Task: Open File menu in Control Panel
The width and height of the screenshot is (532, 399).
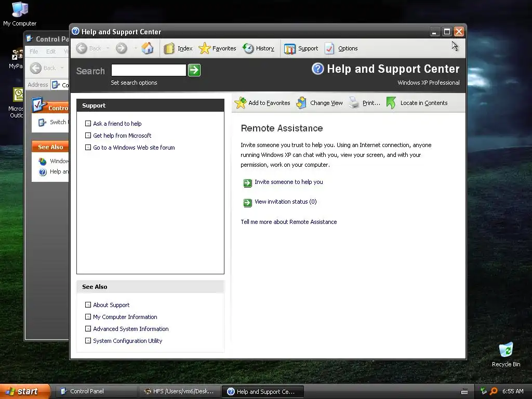Action: (34, 51)
